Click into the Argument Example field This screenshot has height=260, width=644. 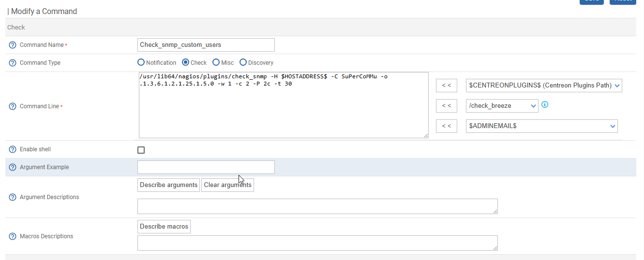206,167
